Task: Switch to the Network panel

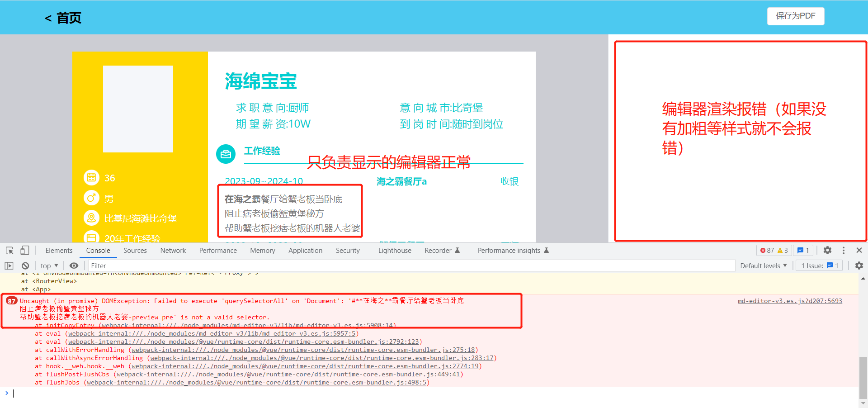Action: [x=173, y=250]
